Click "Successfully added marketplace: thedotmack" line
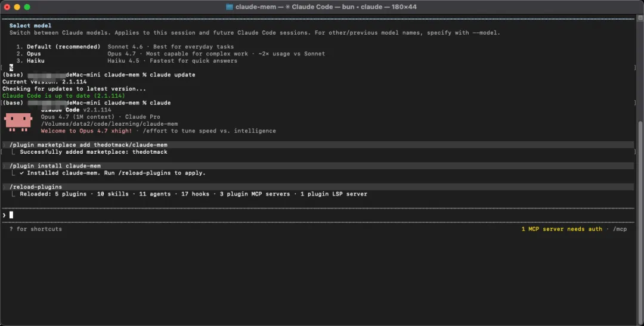The image size is (644, 326). coord(94,151)
